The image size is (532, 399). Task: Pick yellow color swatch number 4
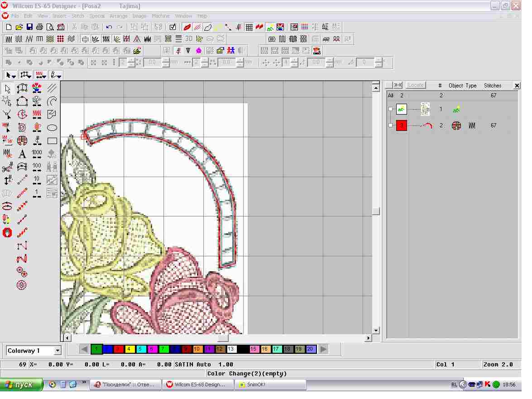point(129,349)
